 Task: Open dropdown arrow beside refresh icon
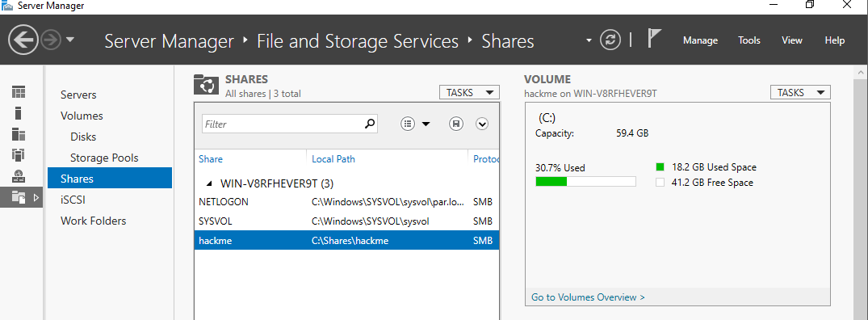[589, 40]
